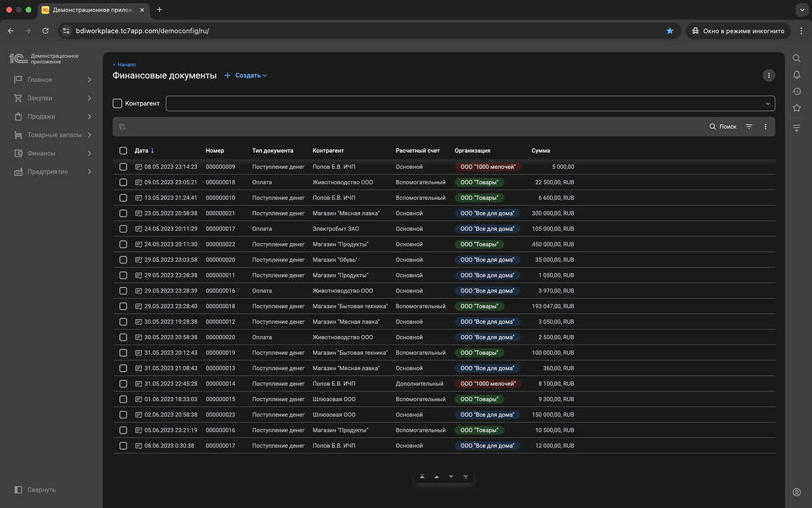Click ООО "Товары" tag in row 000000010
Image resolution: width=812 pixels, height=508 pixels.
pyautogui.click(x=479, y=198)
